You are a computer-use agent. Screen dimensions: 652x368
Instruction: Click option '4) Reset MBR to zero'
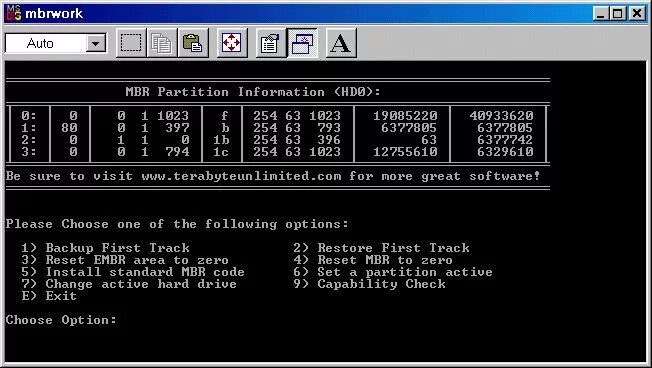pos(373,260)
